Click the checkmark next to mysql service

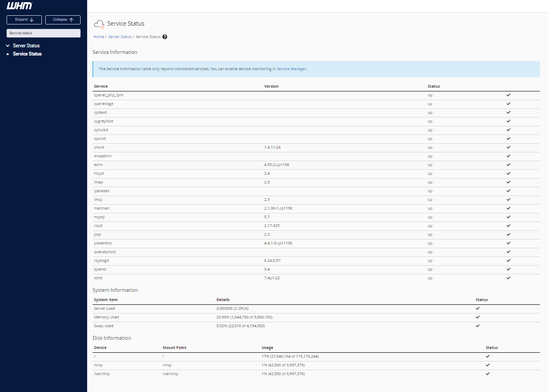(508, 217)
